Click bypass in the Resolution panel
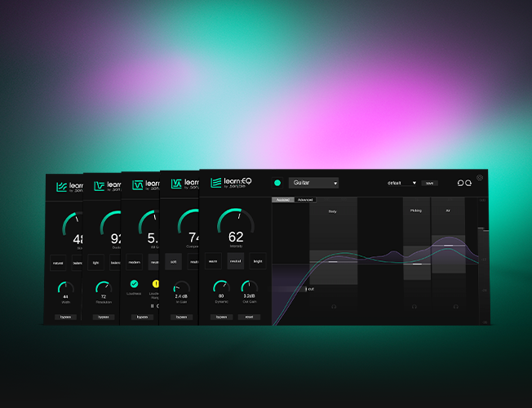This screenshot has width=532, height=408. [x=104, y=317]
